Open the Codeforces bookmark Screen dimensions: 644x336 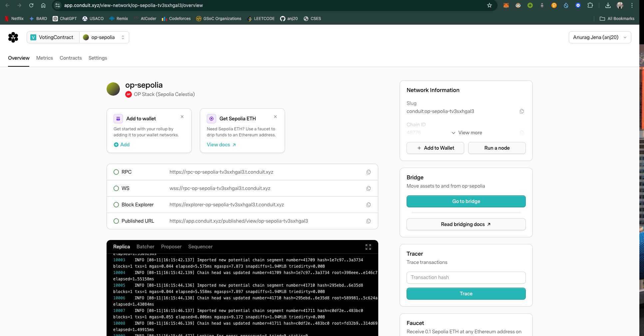[176, 19]
